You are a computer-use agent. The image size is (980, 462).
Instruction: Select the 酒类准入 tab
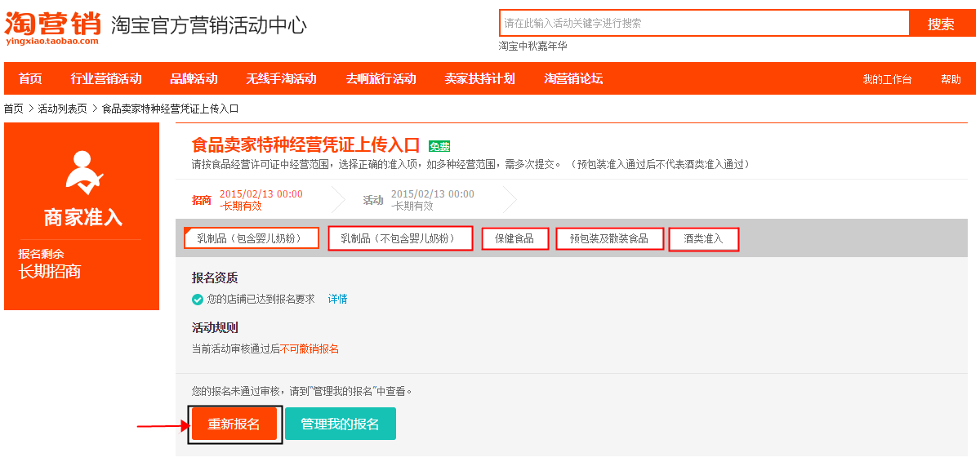704,238
